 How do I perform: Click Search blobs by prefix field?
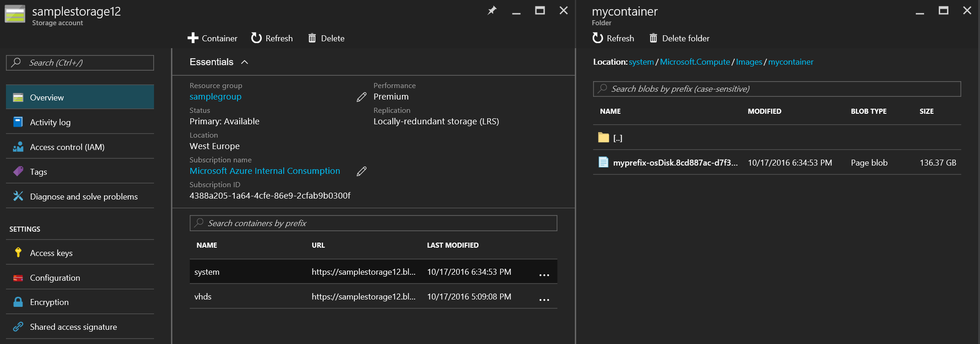point(777,89)
